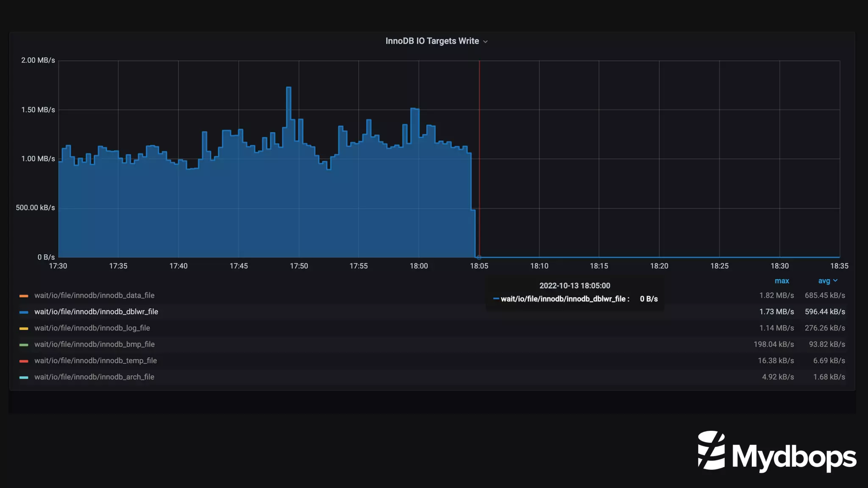Click orange innodb_data_file color swatch

coord(24,296)
